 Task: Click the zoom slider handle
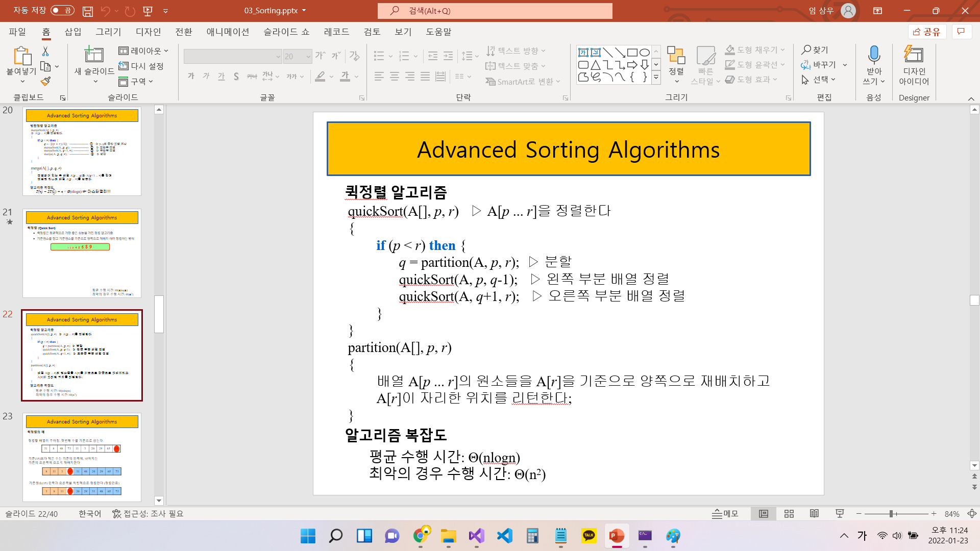[x=891, y=514]
